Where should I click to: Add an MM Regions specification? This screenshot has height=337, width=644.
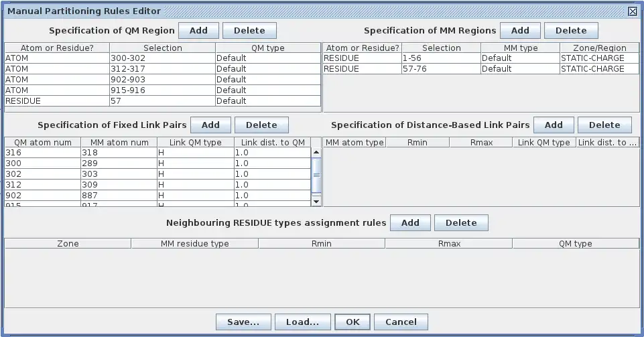(520, 30)
